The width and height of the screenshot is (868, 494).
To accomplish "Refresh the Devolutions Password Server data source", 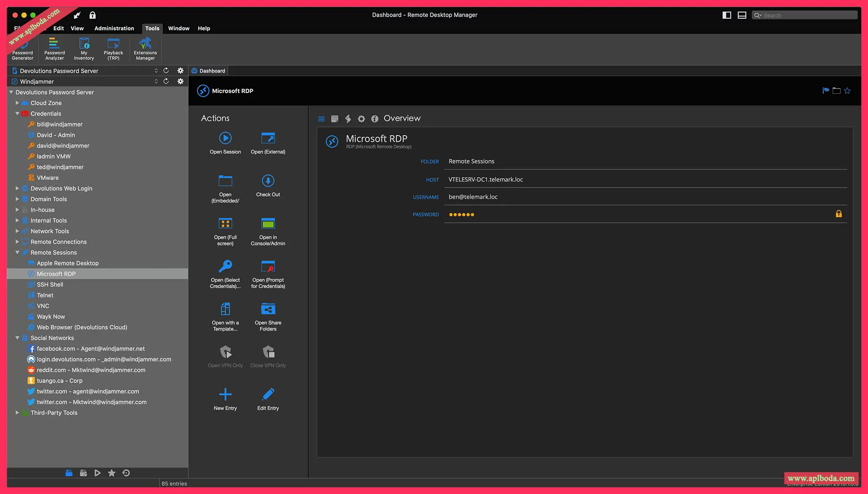I will [x=166, y=71].
